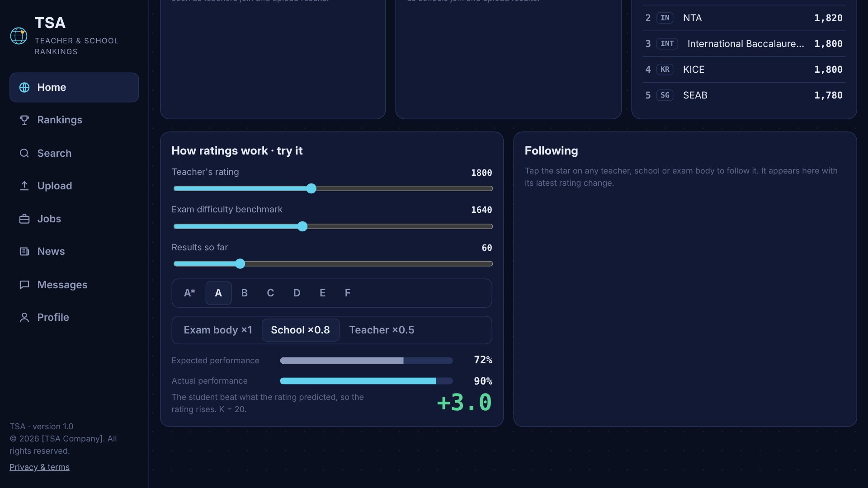Open the International Baccalaureate row
Image resolution: width=868 pixels, height=488 pixels.
point(744,44)
